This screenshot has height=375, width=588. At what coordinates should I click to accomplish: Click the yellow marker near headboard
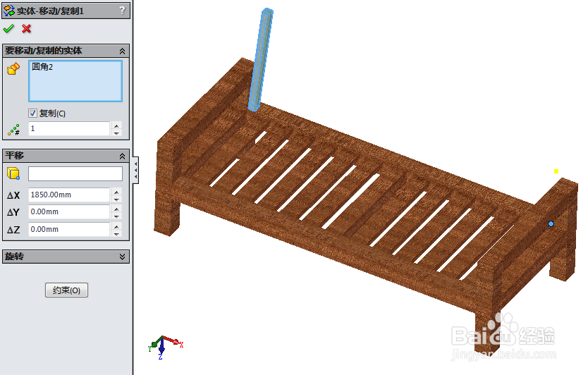(x=556, y=171)
